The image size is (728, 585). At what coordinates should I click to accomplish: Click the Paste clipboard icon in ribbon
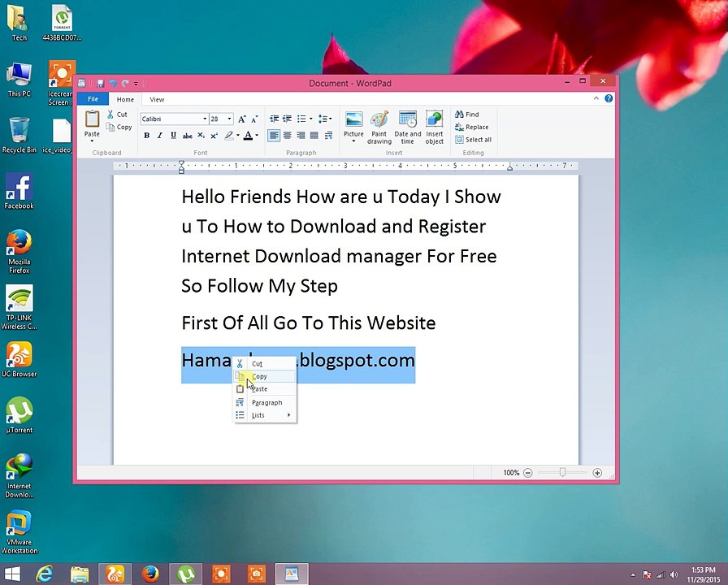pos(92,119)
